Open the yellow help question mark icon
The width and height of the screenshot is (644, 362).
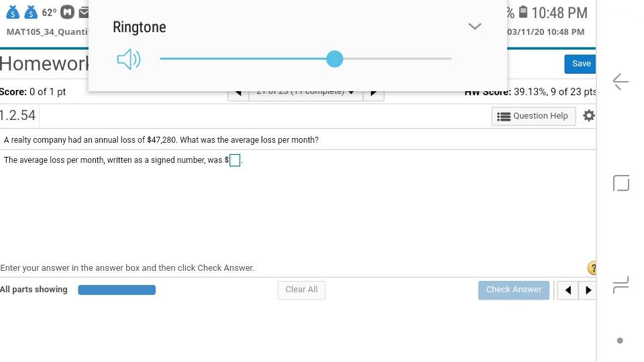click(592, 268)
